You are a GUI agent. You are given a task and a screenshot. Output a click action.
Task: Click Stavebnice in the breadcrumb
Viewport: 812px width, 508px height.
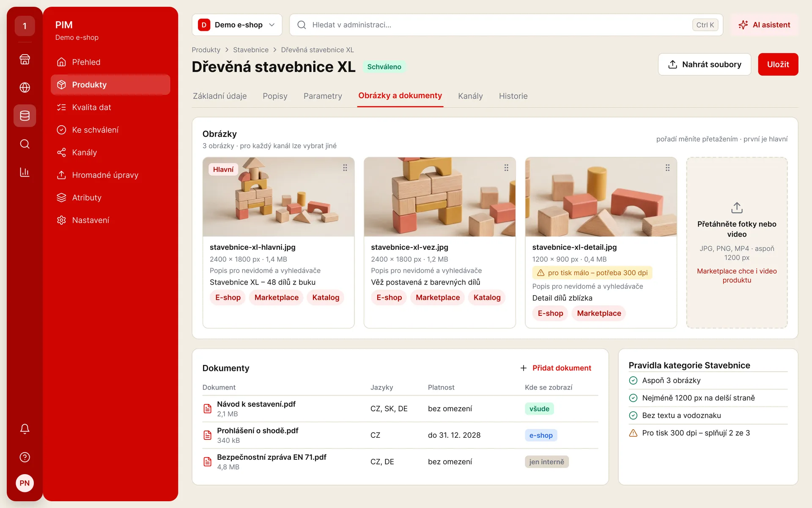click(251, 50)
